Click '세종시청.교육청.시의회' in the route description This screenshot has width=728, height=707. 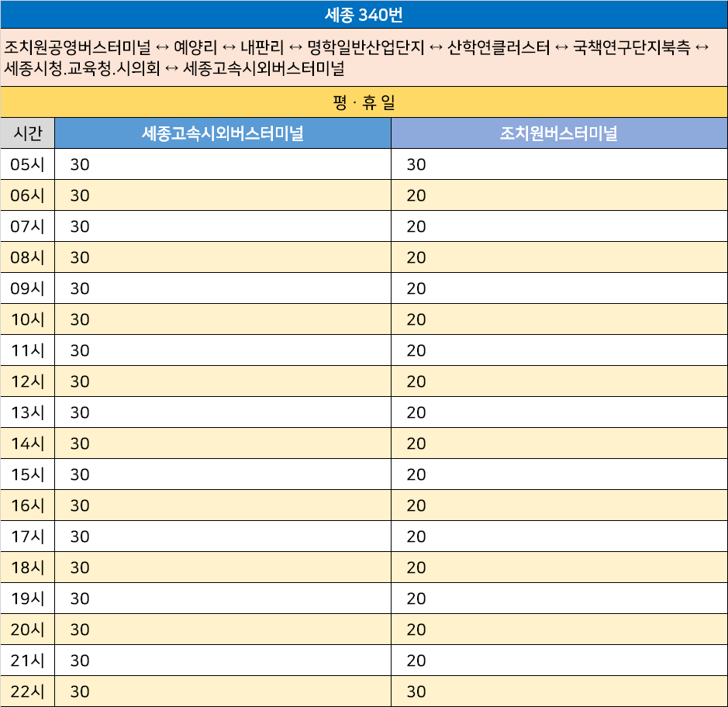tap(81, 68)
